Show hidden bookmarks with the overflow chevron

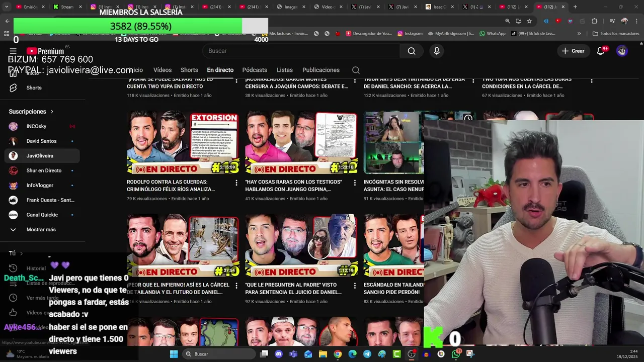(579, 34)
